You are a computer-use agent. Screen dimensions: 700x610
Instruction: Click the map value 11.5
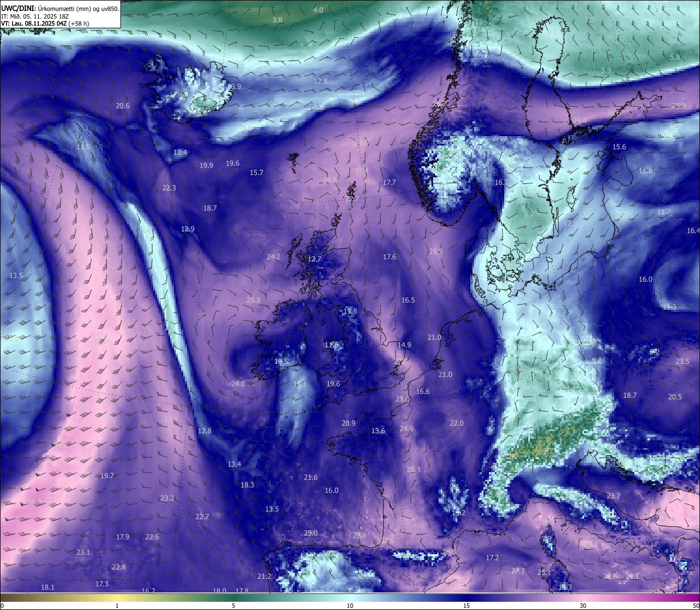(x=83, y=147)
